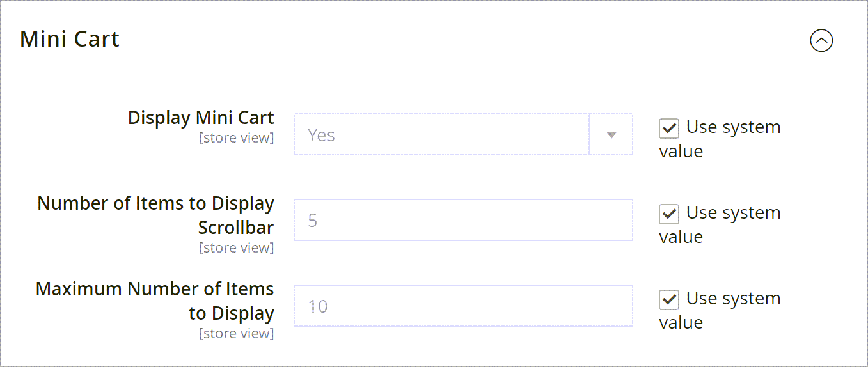The height and width of the screenshot is (367, 868).
Task: Click the blank header bar beside the Mini Cart title
Action: (x=464, y=40)
